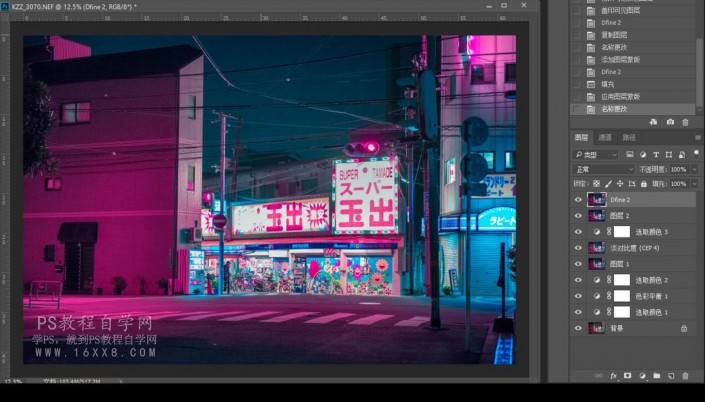This screenshot has height=402, width=705.
Task: Filter layers by pixel layer icon
Action: tap(629, 155)
